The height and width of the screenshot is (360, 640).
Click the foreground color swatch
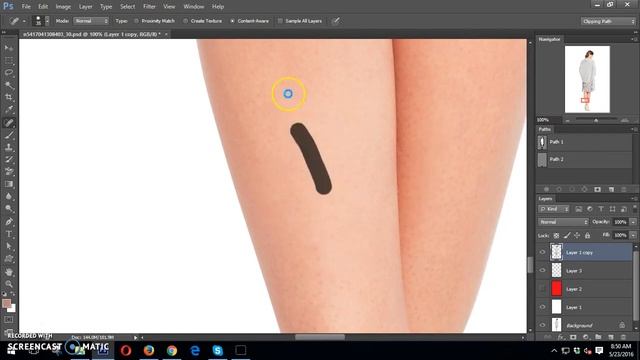coord(6,304)
